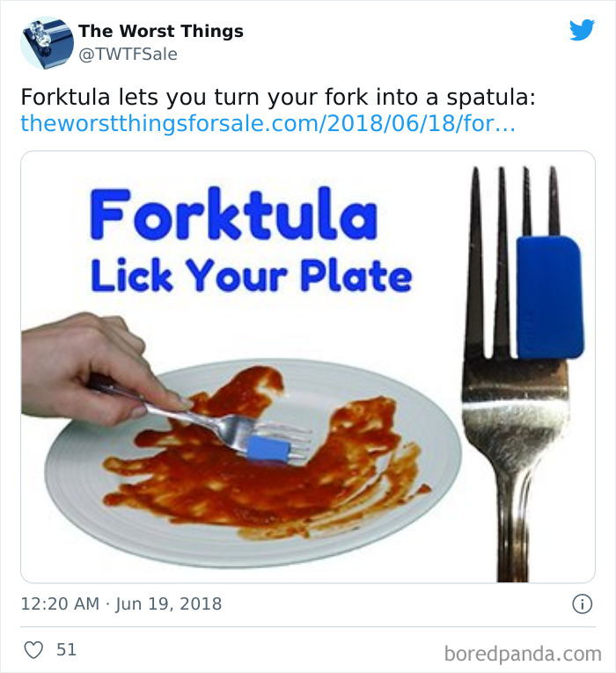The image size is (616, 673).
Task: Click the Twitter bird logo
Action: 582,30
